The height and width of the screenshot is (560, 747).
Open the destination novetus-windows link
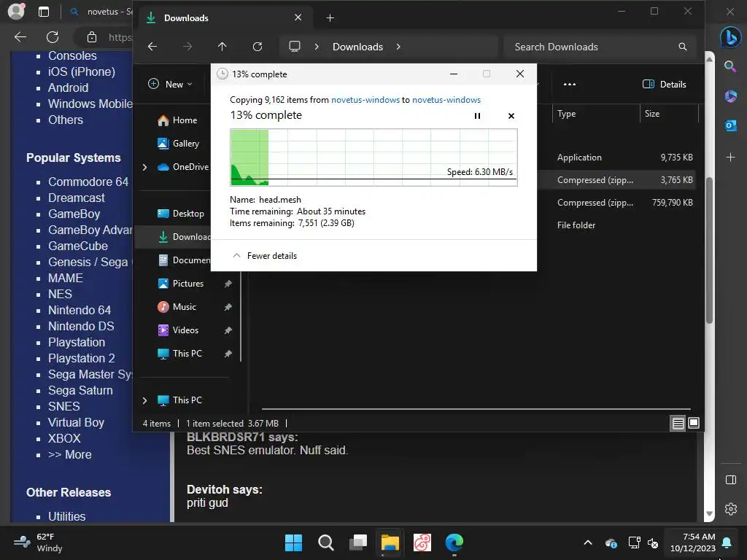pyautogui.click(x=446, y=99)
